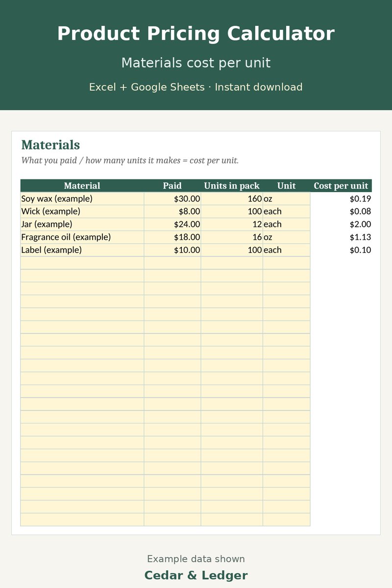
Task: Select the Material column header
Action: (x=82, y=186)
